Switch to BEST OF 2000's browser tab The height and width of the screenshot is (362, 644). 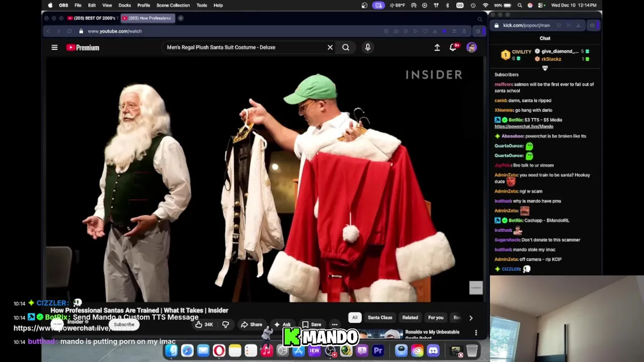[92, 18]
